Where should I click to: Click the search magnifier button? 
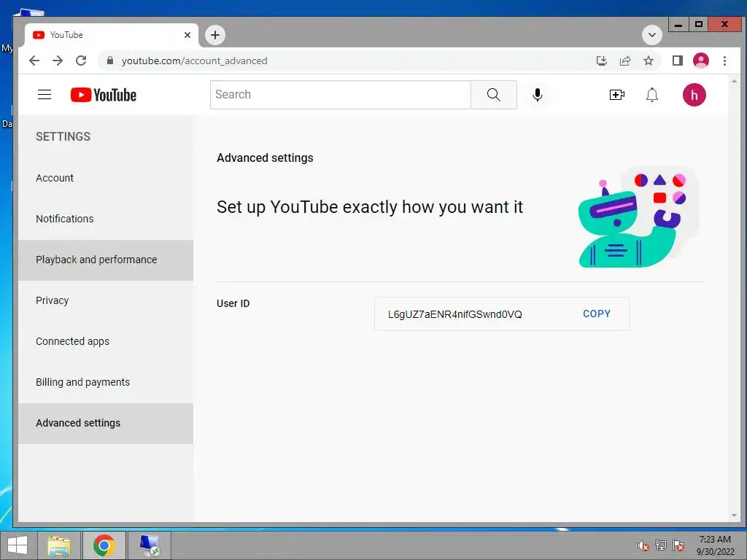tap(494, 95)
